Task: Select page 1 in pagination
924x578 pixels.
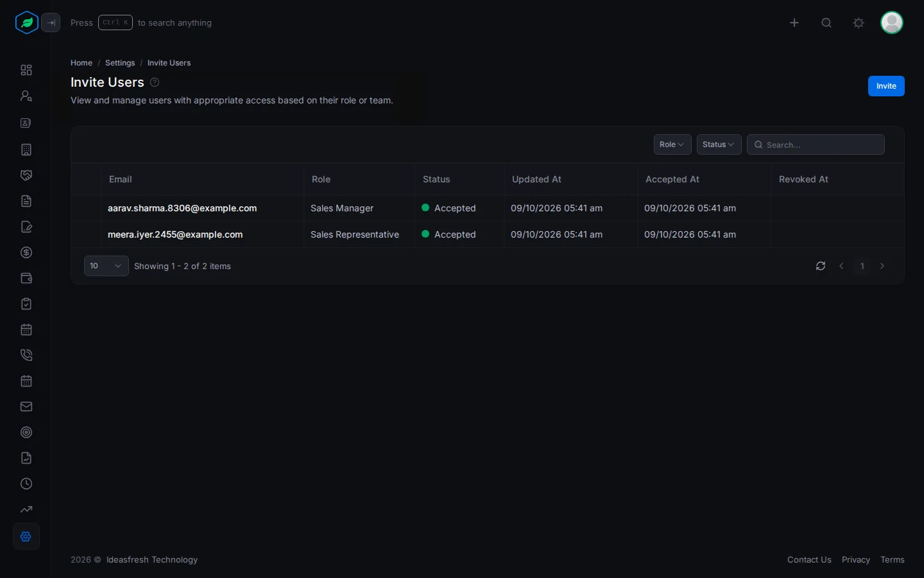Action: [862, 266]
